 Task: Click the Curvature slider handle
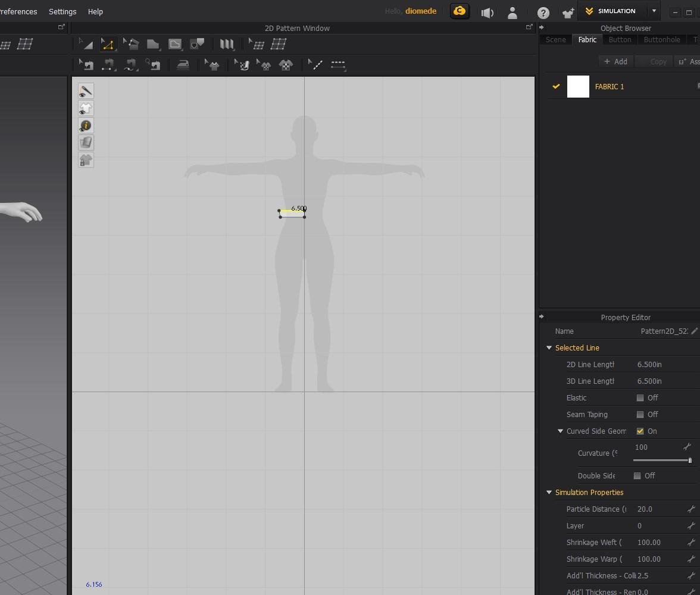[690, 461]
